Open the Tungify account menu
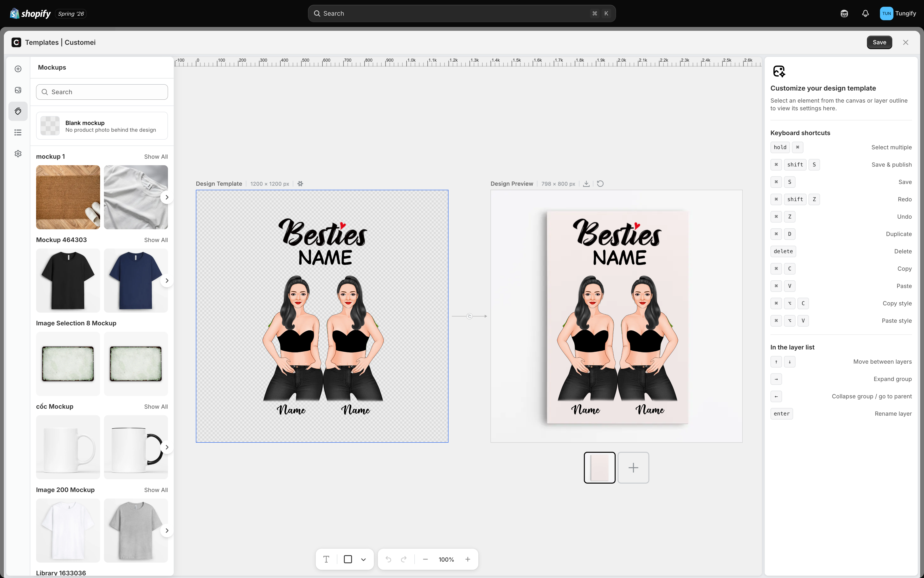This screenshot has height=578, width=924. tap(898, 13)
